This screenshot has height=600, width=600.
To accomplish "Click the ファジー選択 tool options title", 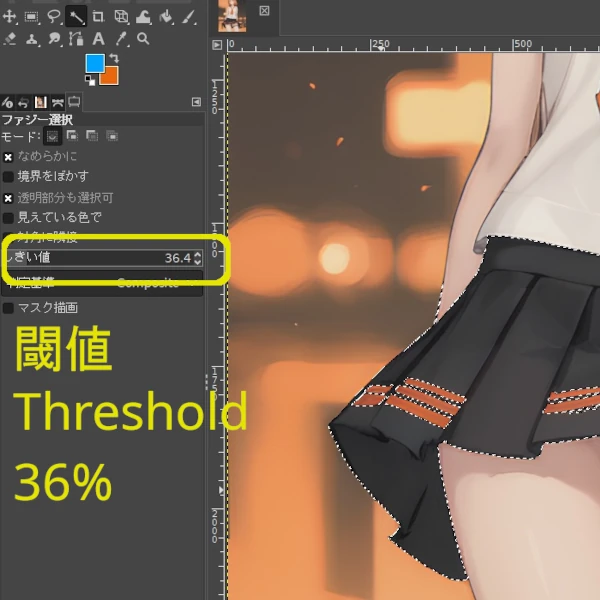I will pos(37,120).
